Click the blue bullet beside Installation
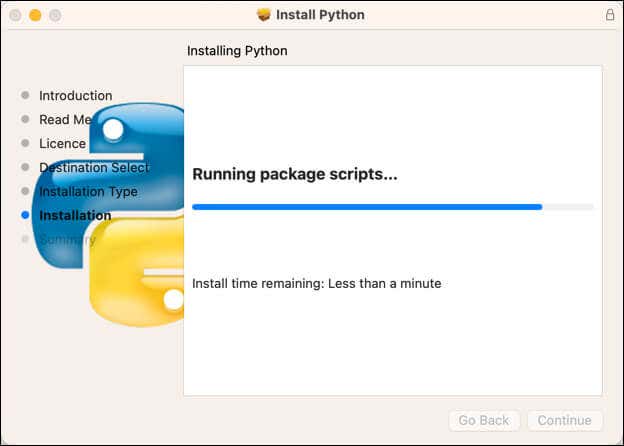This screenshot has width=624, height=446. pos(25,215)
